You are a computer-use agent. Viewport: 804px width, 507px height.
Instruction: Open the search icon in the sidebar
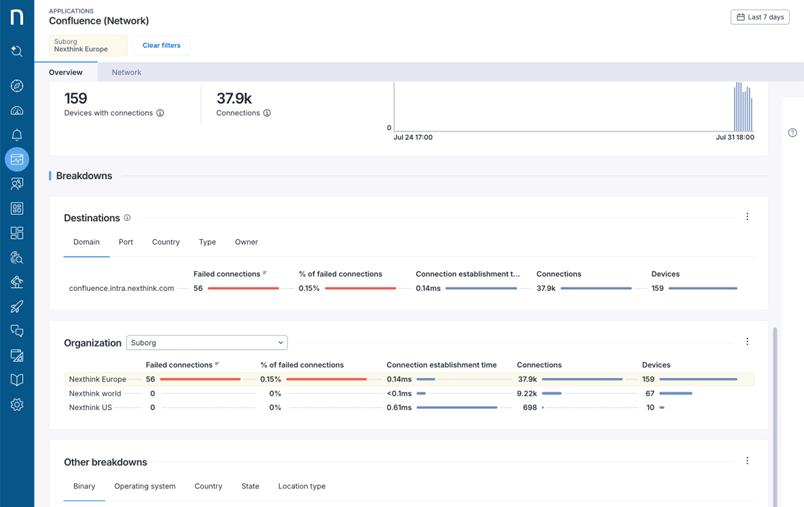point(16,51)
